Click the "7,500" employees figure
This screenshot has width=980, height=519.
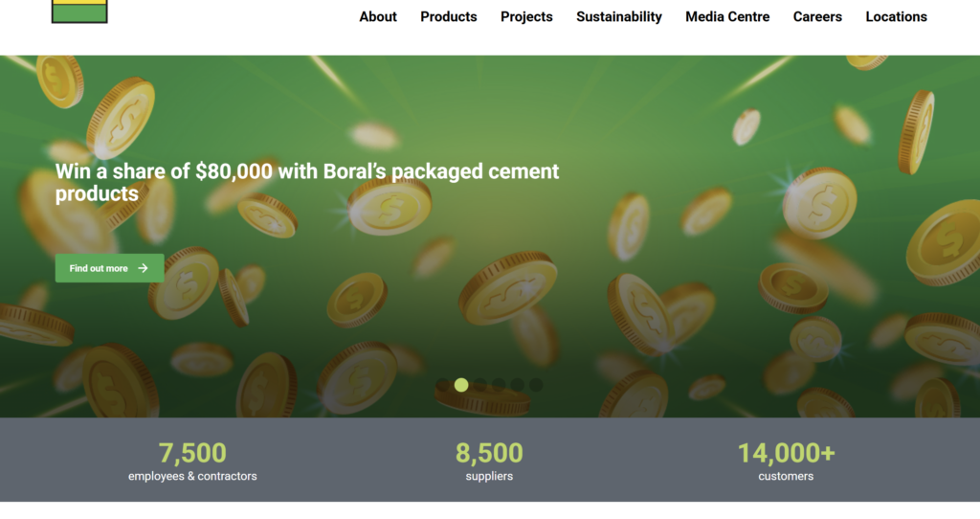pos(192,453)
